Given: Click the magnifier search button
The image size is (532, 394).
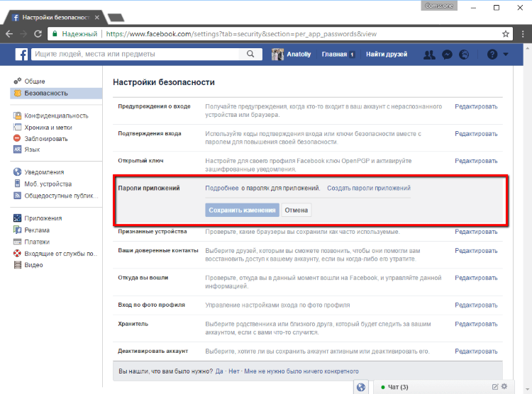Looking at the screenshot, I should [x=250, y=54].
